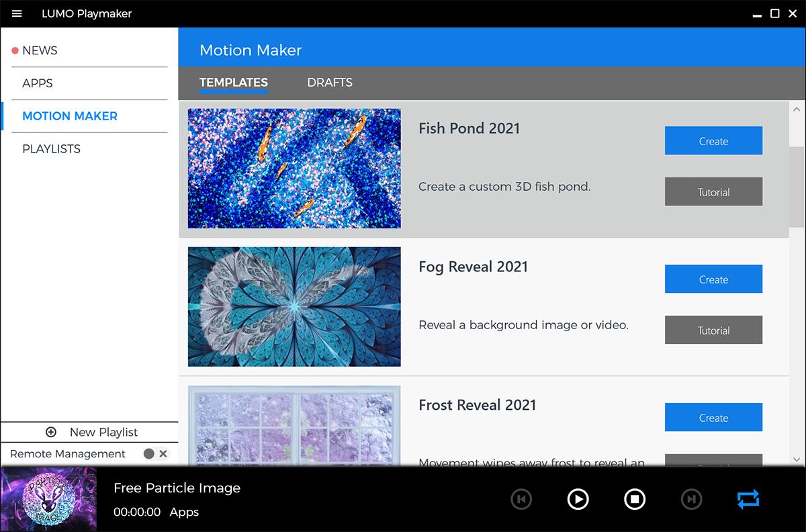The width and height of the screenshot is (806, 532).
Task: Click the play button in player bar
Action: (x=578, y=499)
